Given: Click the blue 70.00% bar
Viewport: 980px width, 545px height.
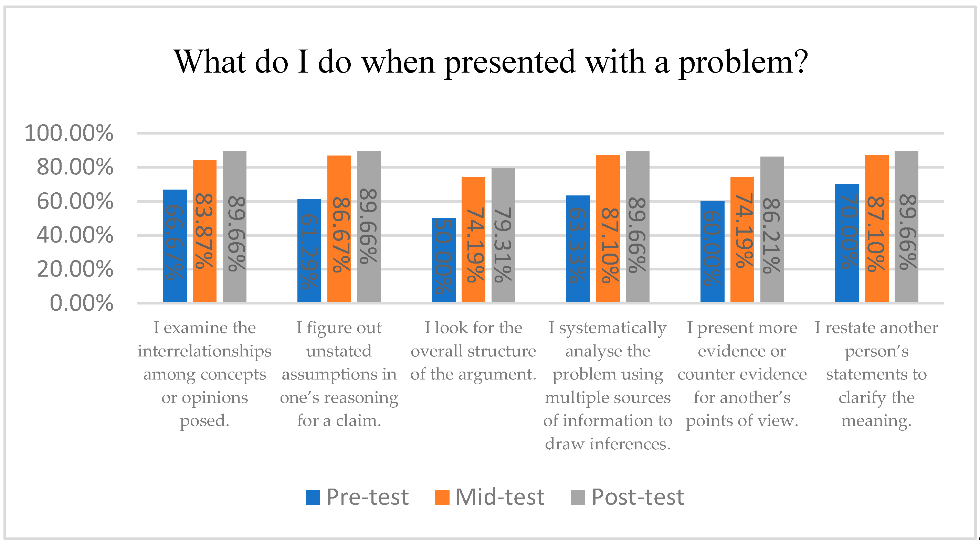Looking at the screenshot, I should click(x=846, y=243).
